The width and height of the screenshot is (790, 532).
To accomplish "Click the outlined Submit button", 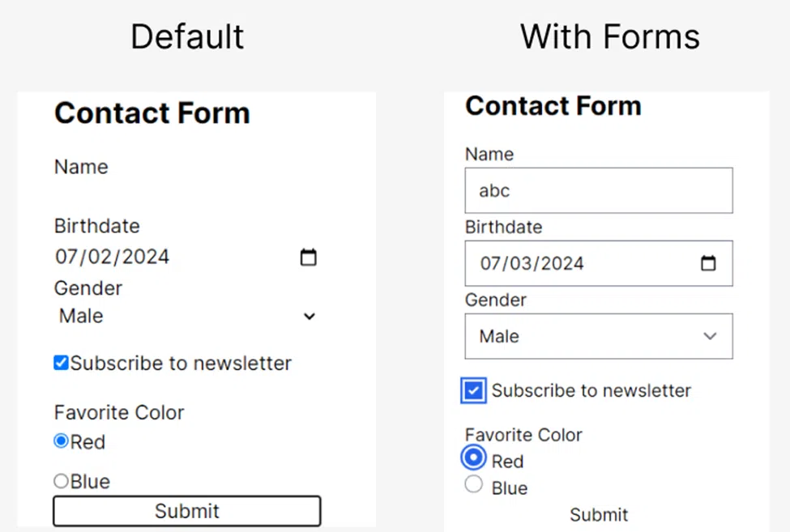I will click(x=187, y=511).
